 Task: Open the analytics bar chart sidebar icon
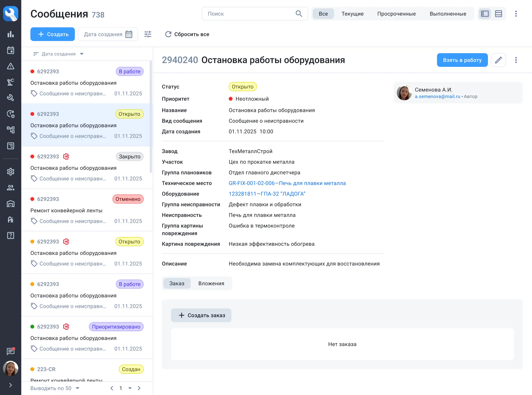point(10,34)
